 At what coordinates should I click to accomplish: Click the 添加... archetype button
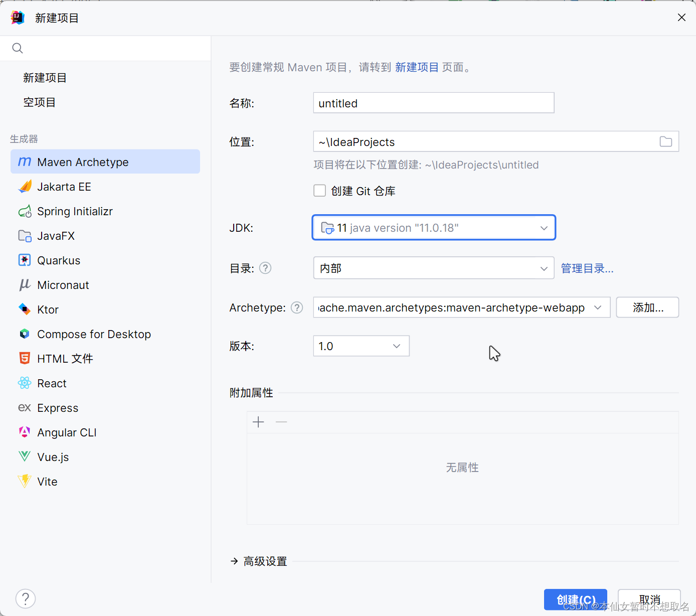point(648,307)
